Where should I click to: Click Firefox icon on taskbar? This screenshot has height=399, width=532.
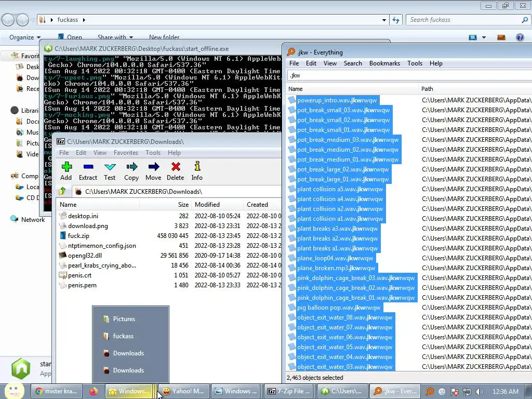coord(94,391)
